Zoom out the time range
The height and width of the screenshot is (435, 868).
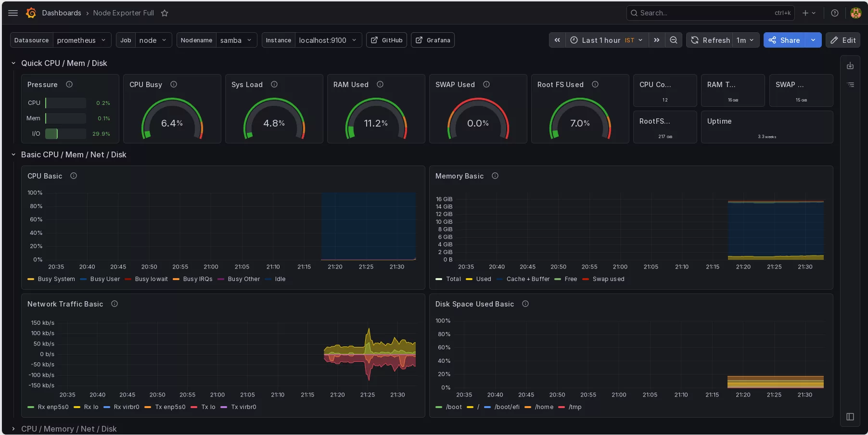tap(674, 40)
